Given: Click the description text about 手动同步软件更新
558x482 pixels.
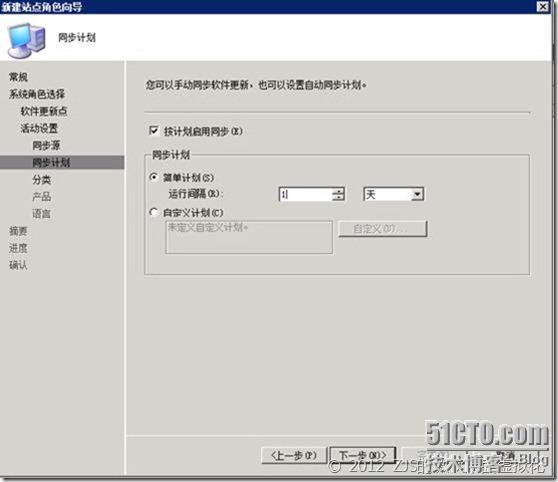Looking at the screenshot, I should pyautogui.click(x=256, y=85).
